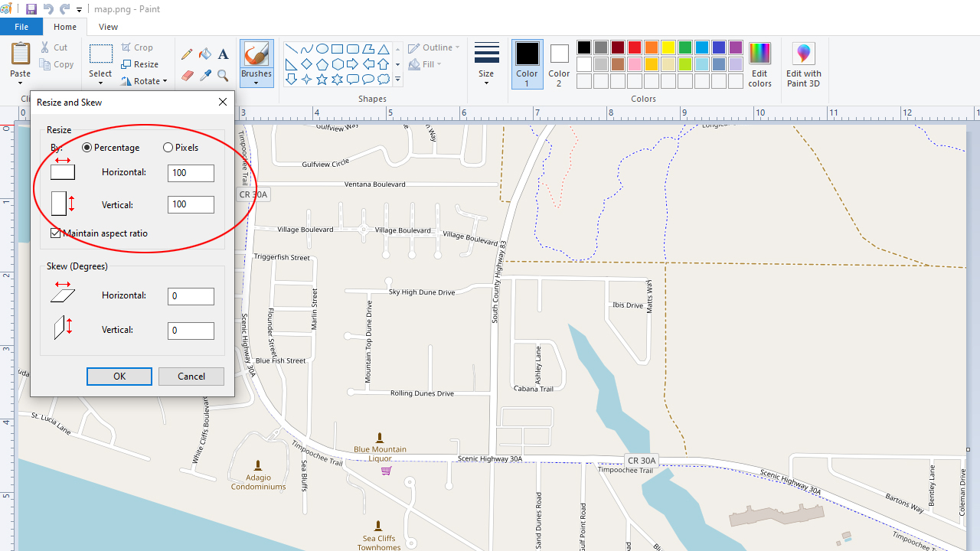Close the Resize and Skew dialog
This screenshot has height=551, width=980.
click(223, 102)
